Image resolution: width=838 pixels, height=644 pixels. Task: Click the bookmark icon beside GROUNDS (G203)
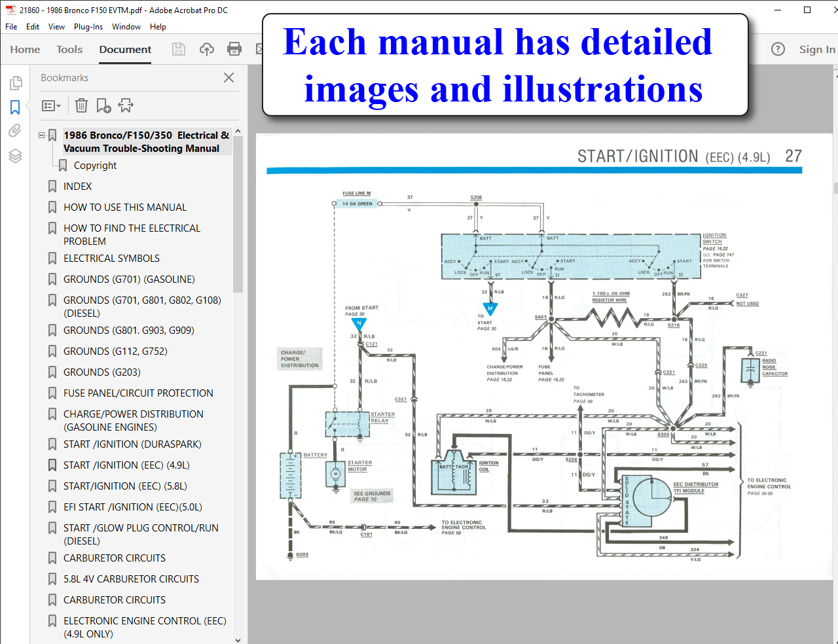click(x=52, y=372)
